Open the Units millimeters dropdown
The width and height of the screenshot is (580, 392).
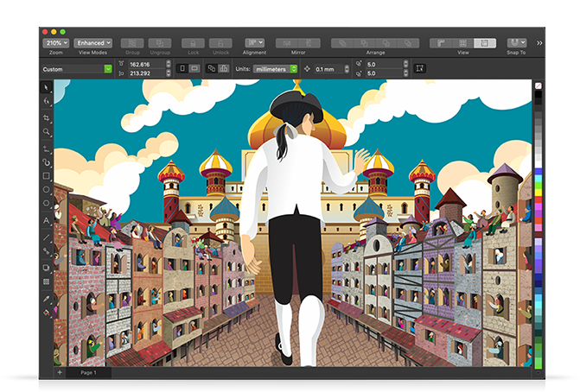pos(275,69)
